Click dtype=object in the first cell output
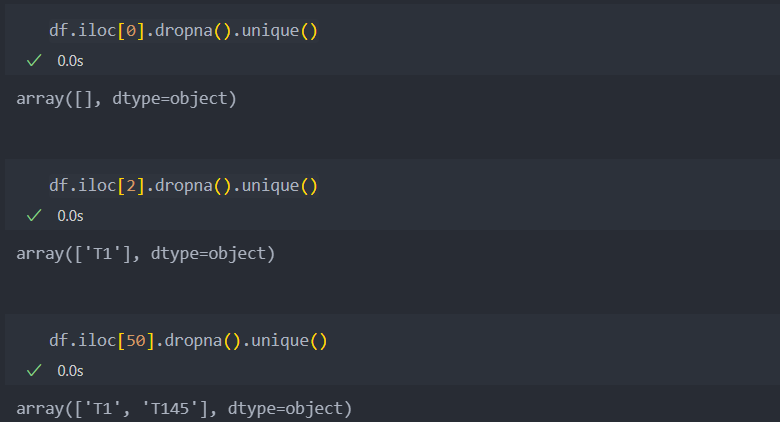 (170, 99)
